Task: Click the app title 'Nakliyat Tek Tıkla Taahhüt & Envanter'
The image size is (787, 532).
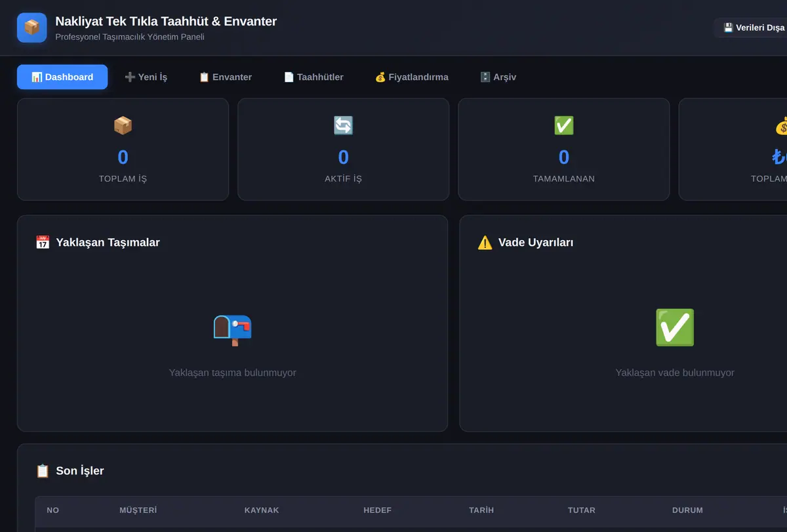Action: click(166, 21)
